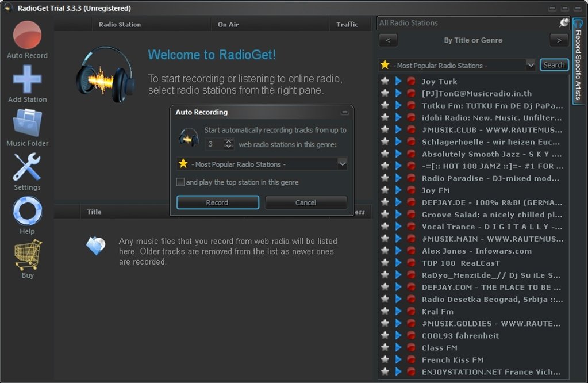
Task: Open Record Specific Artists side tab
Action: (x=578, y=62)
